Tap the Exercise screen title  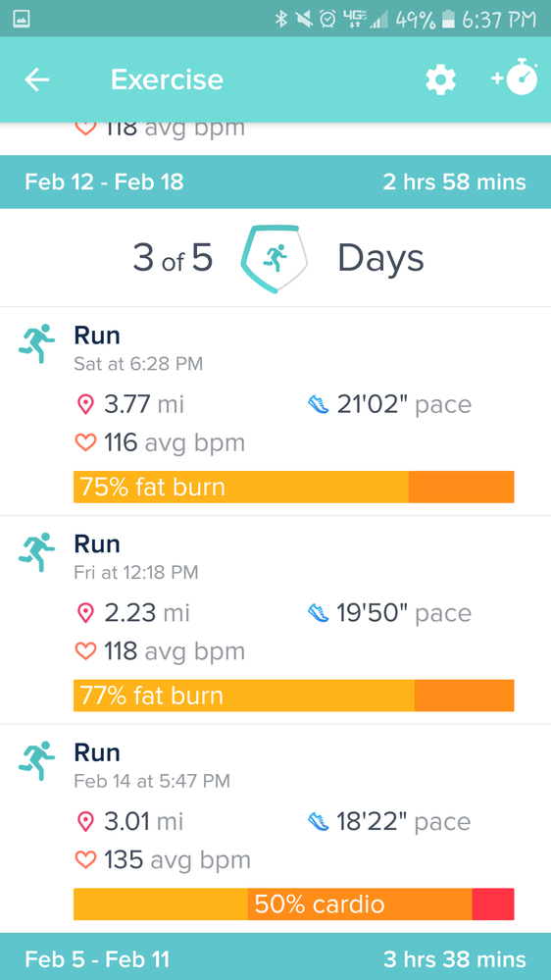coord(167,79)
